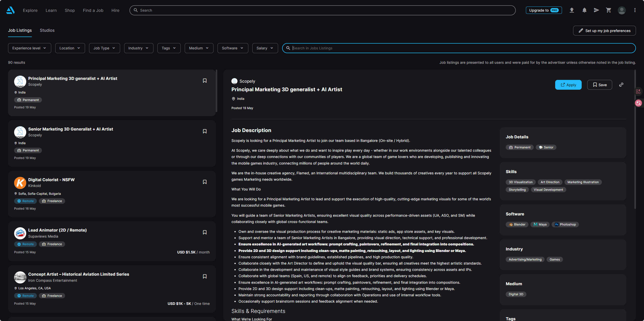This screenshot has height=321, width=644.
Task: Click the upload arrow icon in header
Action: pos(572,10)
